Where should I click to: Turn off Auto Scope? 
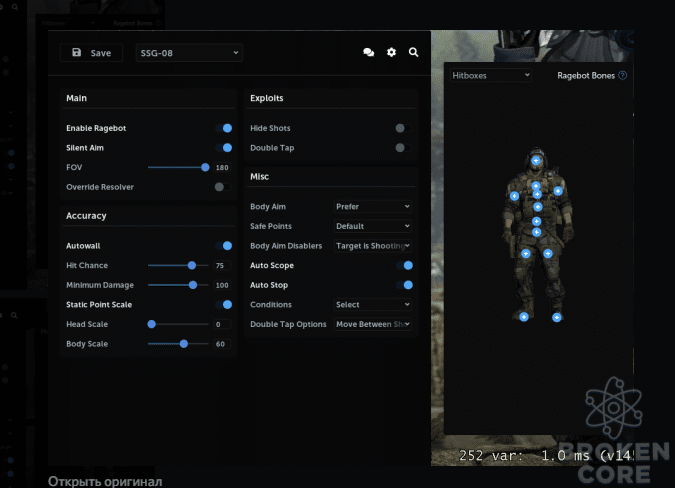405,266
